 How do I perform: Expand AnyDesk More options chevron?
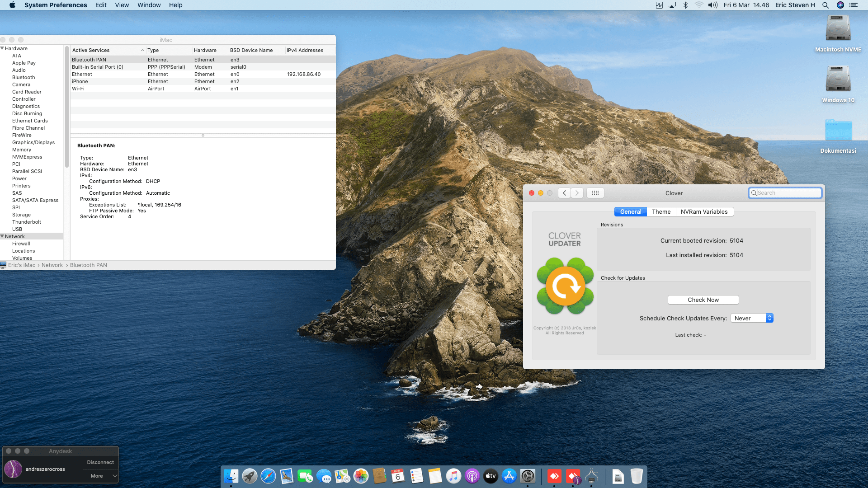(x=115, y=476)
